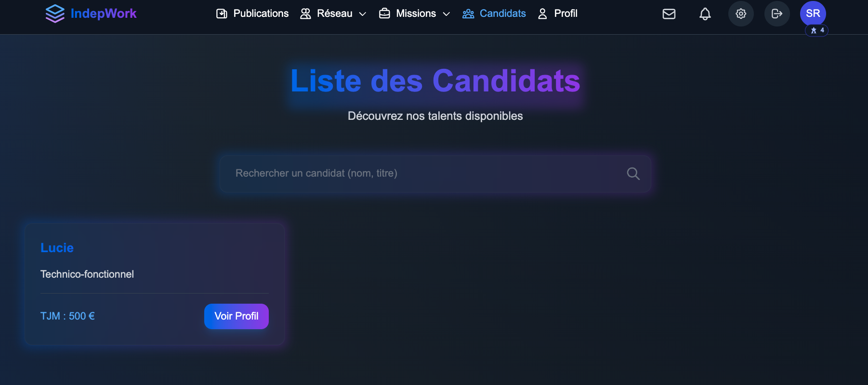Screen dimensions: 868x385
Task: Open Lucie's candidate name link
Action: click(x=57, y=248)
